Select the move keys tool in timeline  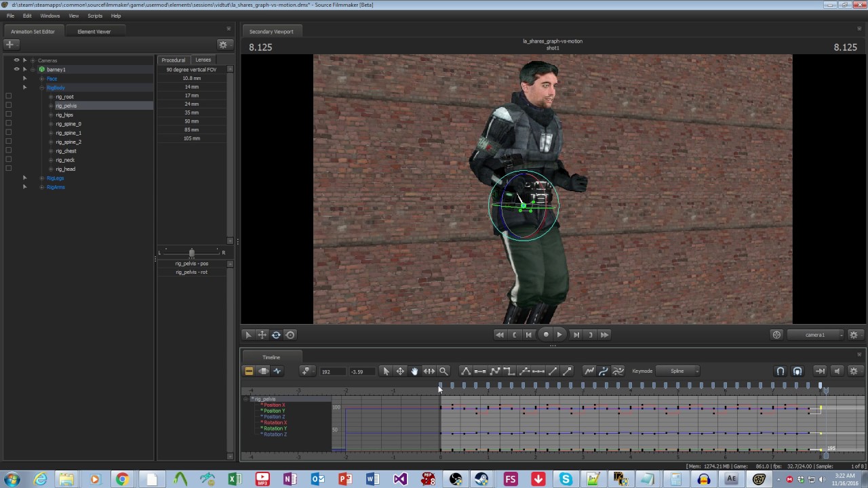click(400, 371)
